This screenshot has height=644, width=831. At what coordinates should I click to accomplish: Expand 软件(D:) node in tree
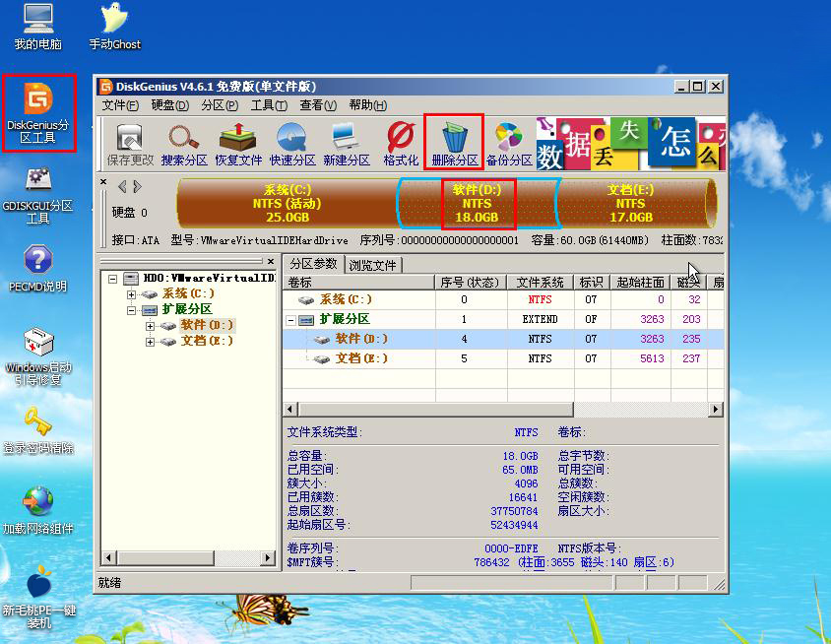click(150, 326)
